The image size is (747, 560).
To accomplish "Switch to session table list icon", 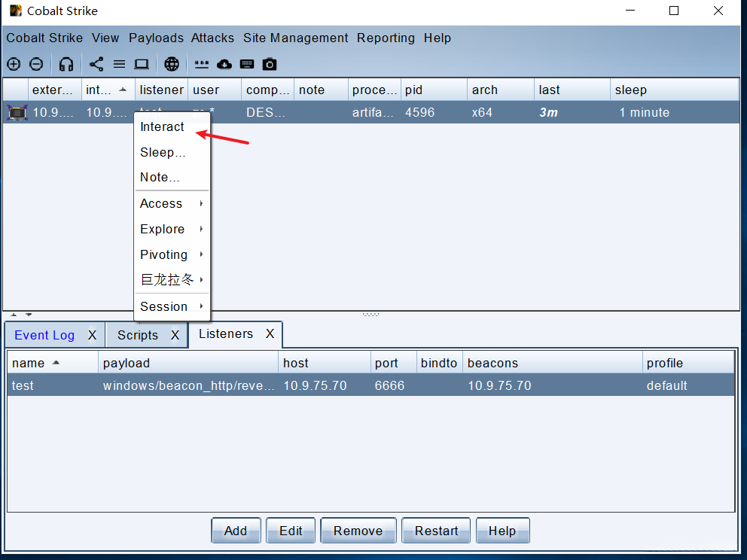I will point(119,64).
